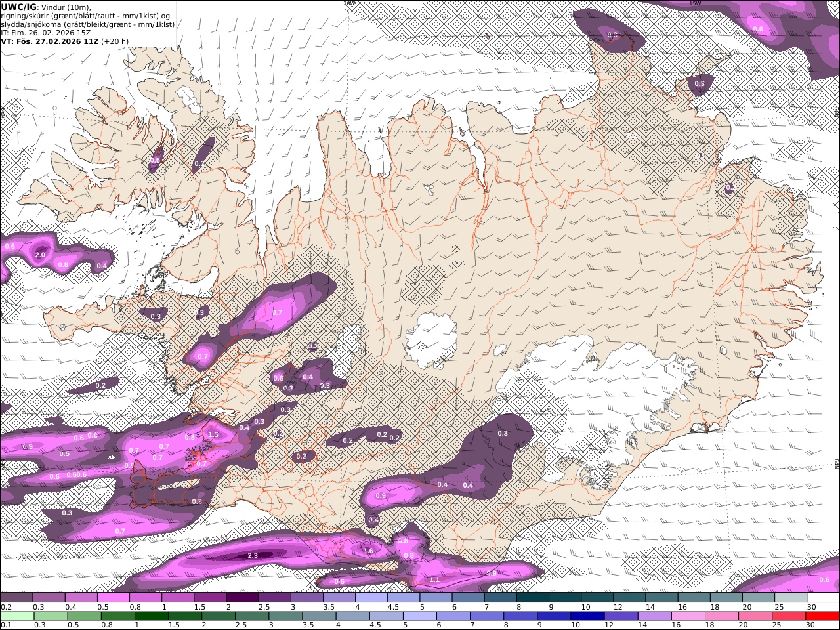Click the 1.6 precipitation value on the map

(368, 551)
